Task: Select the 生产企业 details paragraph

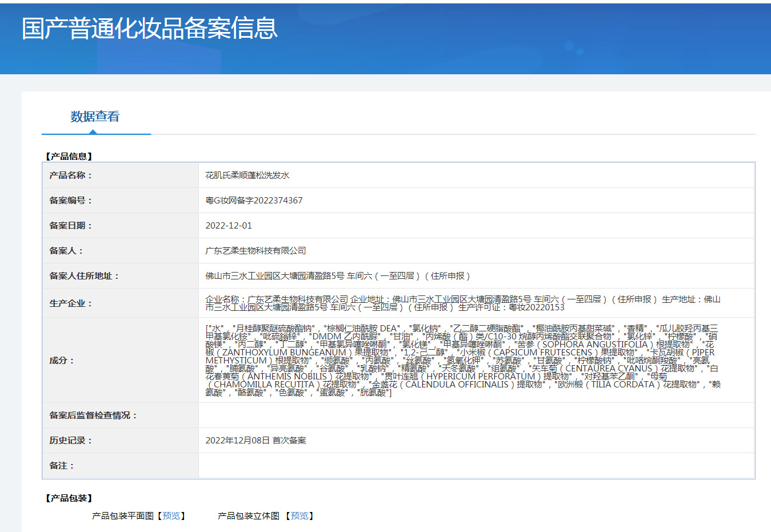Action: pos(463,303)
